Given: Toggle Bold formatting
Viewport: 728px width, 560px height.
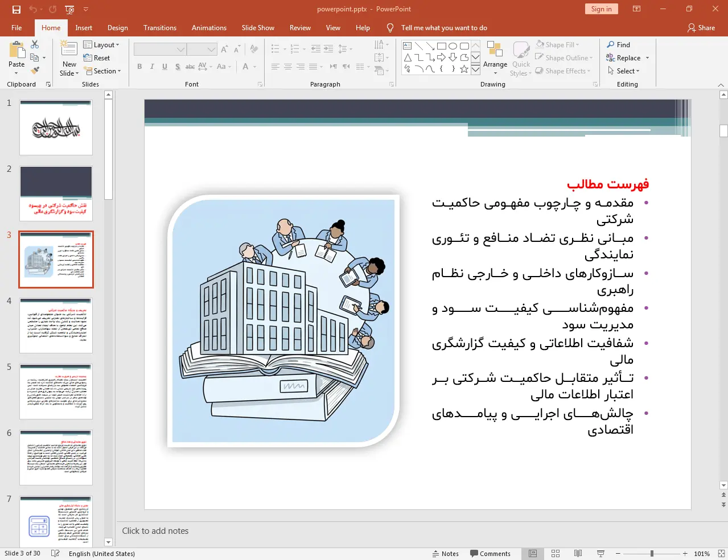Looking at the screenshot, I should coord(139,67).
